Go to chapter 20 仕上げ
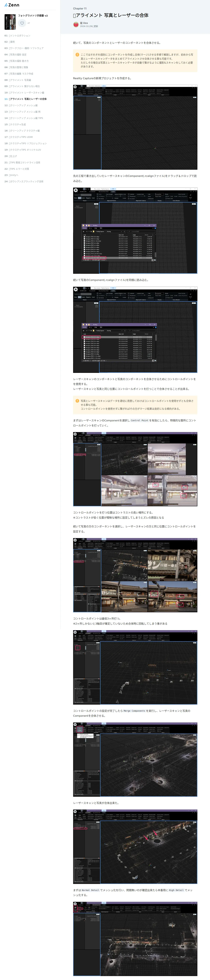Viewport: 210px width, 980px height. tap(11, 156)
